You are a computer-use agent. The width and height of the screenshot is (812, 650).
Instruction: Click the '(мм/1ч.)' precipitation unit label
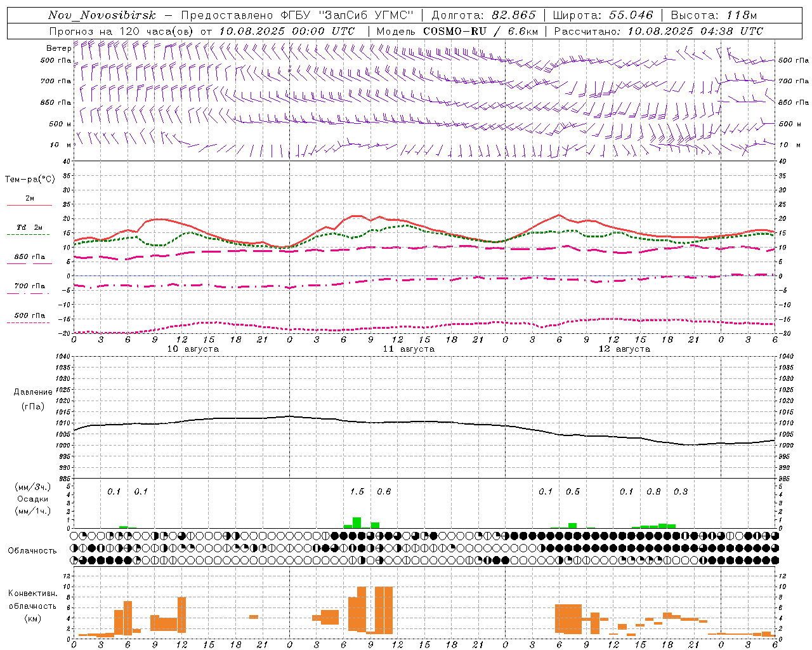(x=33, y=511)
